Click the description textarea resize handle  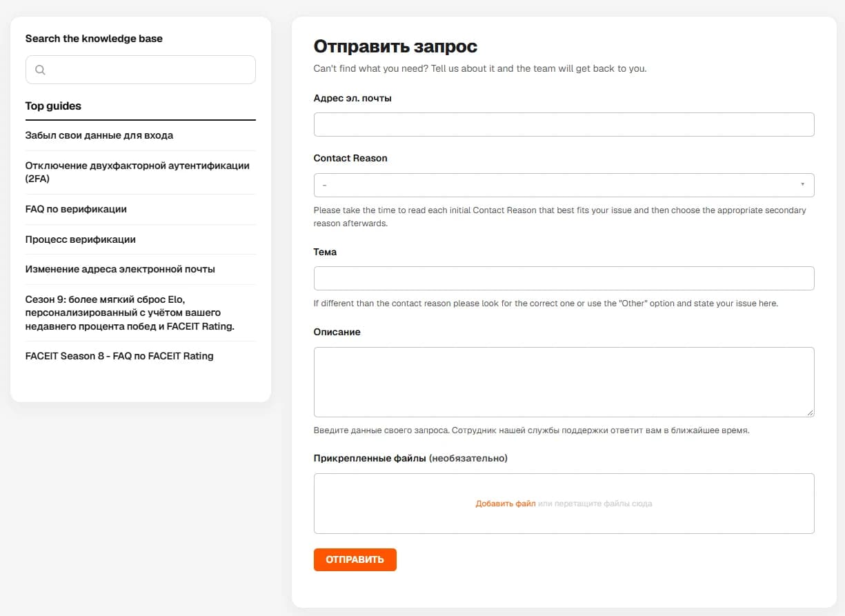tap(810, 413)
